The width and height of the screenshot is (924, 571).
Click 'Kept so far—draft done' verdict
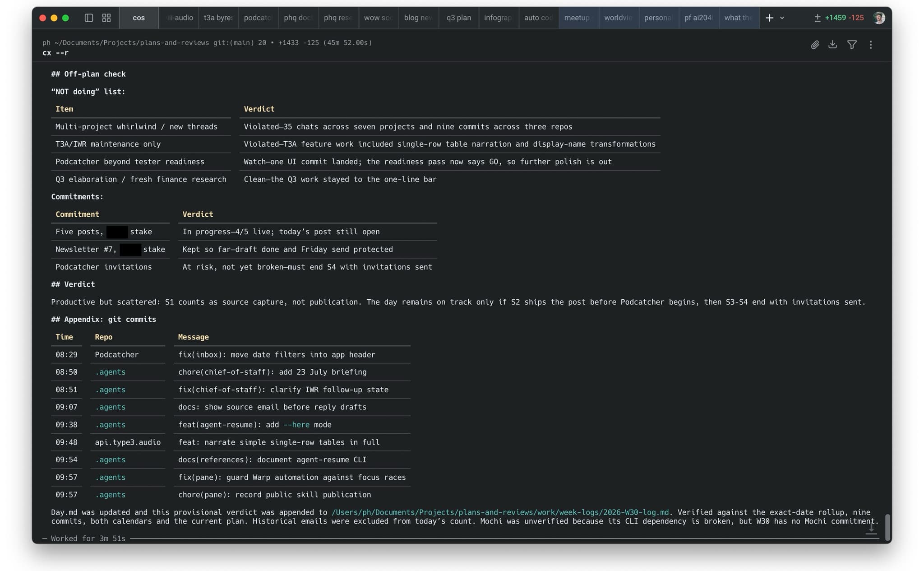pos(287,249)
